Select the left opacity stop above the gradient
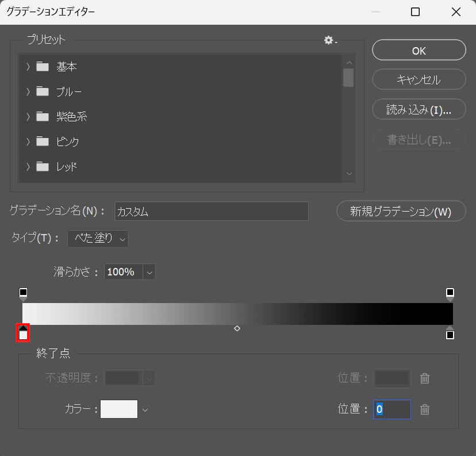Viewport: 476px width, 456px height. point(23,293)
